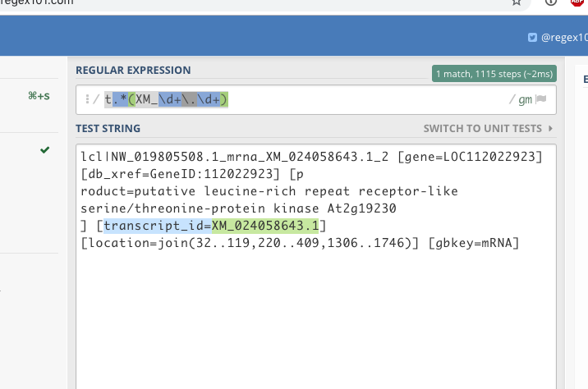Bookmark this page with the star icon
Image resolution: width=588 pixels, height=389 pixels.
pos(517,2)
